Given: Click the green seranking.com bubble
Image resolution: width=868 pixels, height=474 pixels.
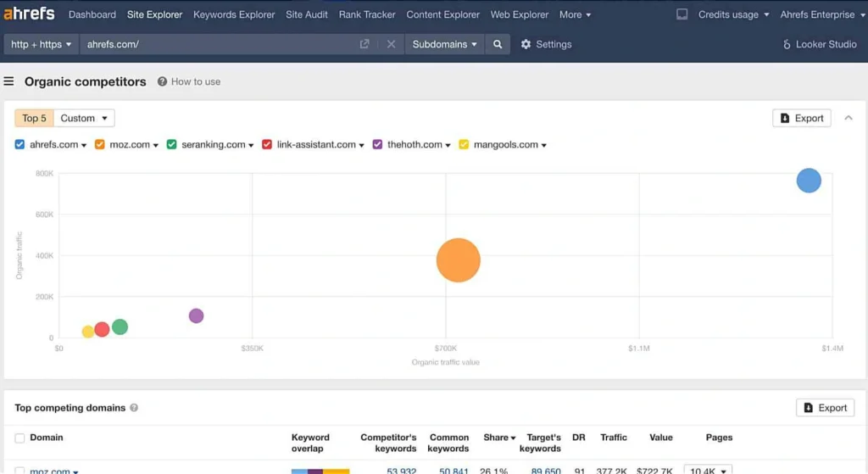Looking at the screenshot, I should [x=120, y=326].
